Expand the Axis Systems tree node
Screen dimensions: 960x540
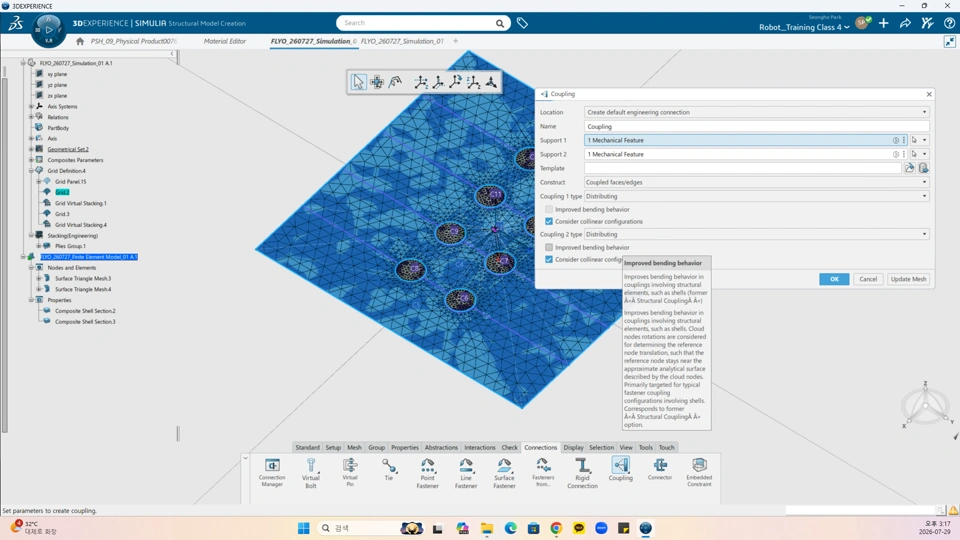[x=31, y=107]
